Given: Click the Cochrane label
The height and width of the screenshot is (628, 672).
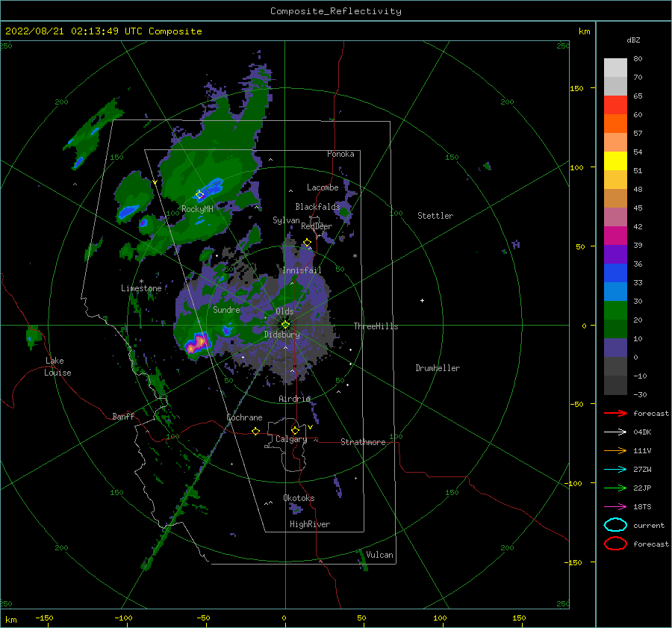Looking at the screenshot, I should click(x=244, y=417).
